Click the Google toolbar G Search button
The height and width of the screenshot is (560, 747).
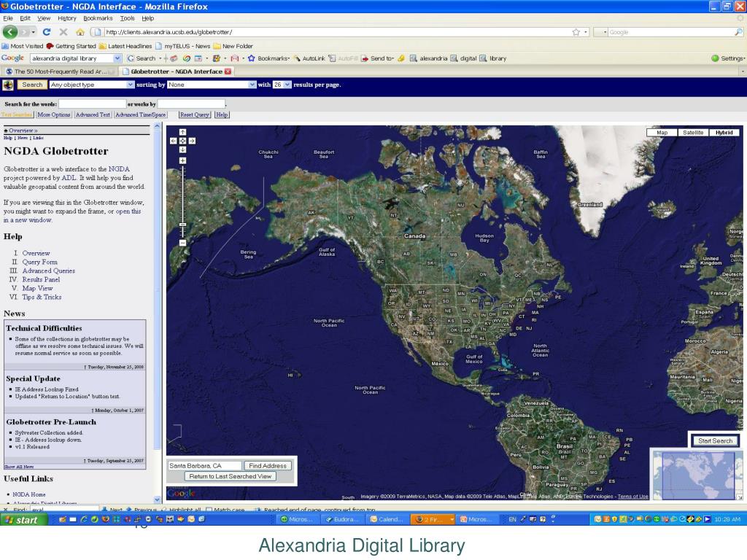pos(142,58)
